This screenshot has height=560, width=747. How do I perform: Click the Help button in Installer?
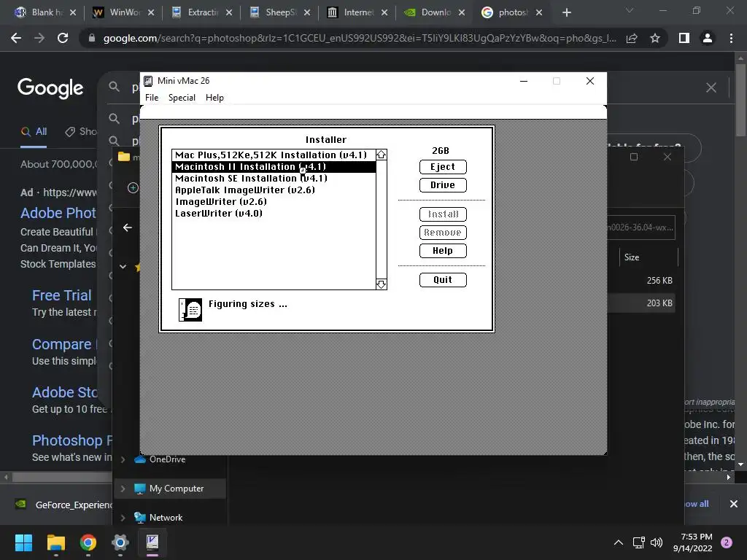click(443, 251)
